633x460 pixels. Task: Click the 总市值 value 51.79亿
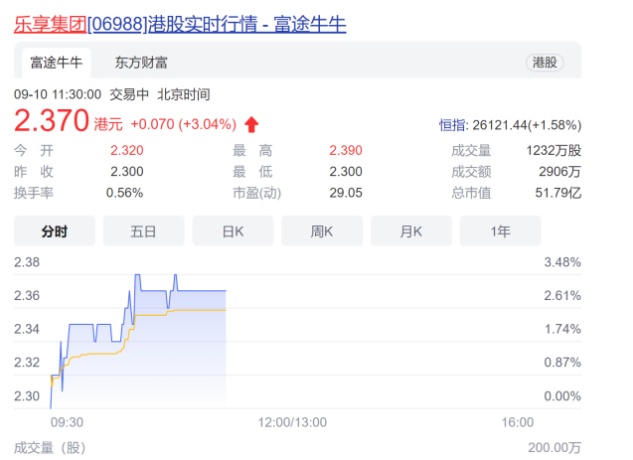(x=558, y=193)
